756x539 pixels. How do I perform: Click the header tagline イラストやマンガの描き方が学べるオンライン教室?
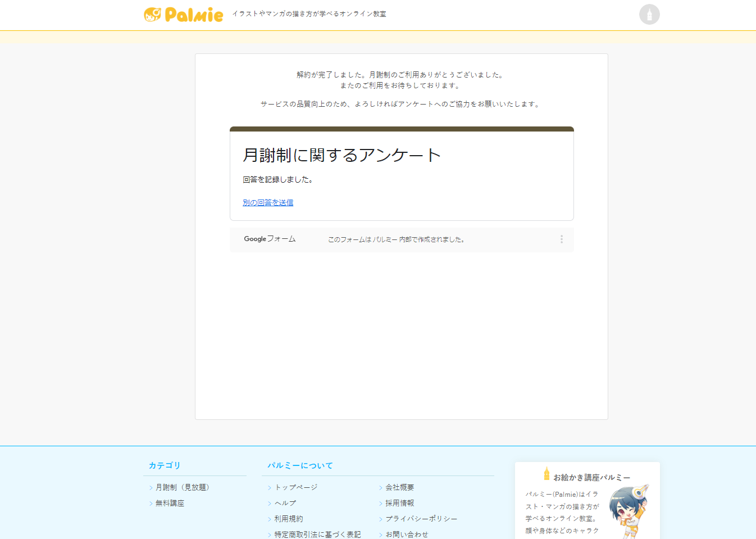[x=309, y=14]
